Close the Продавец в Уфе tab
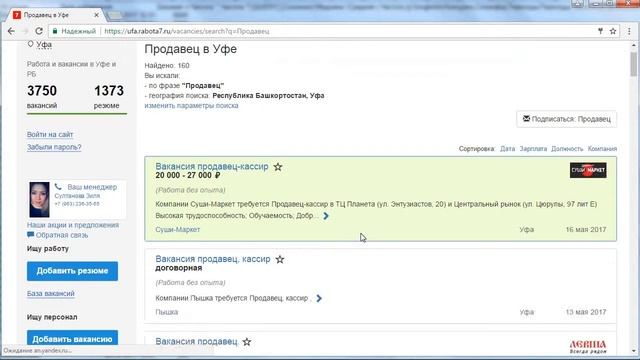Screen dimensions: 640x360 click(96, 15)
